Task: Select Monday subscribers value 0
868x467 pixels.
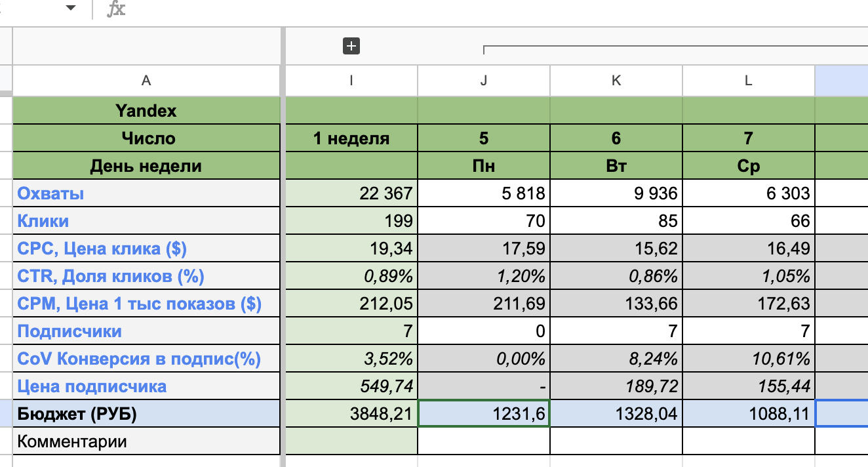Action: point(484,331)
